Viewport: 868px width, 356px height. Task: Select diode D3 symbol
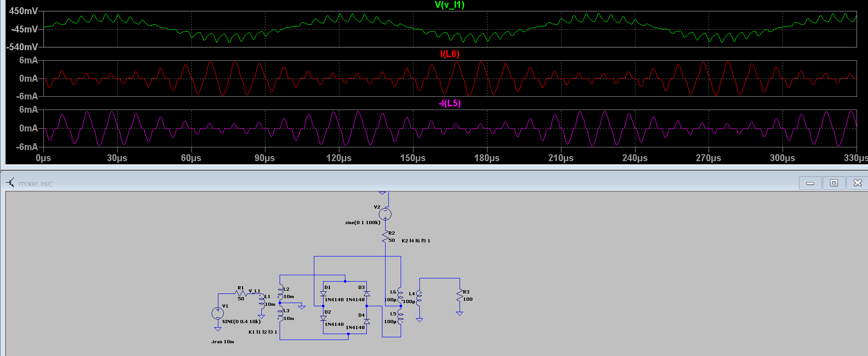366,294
